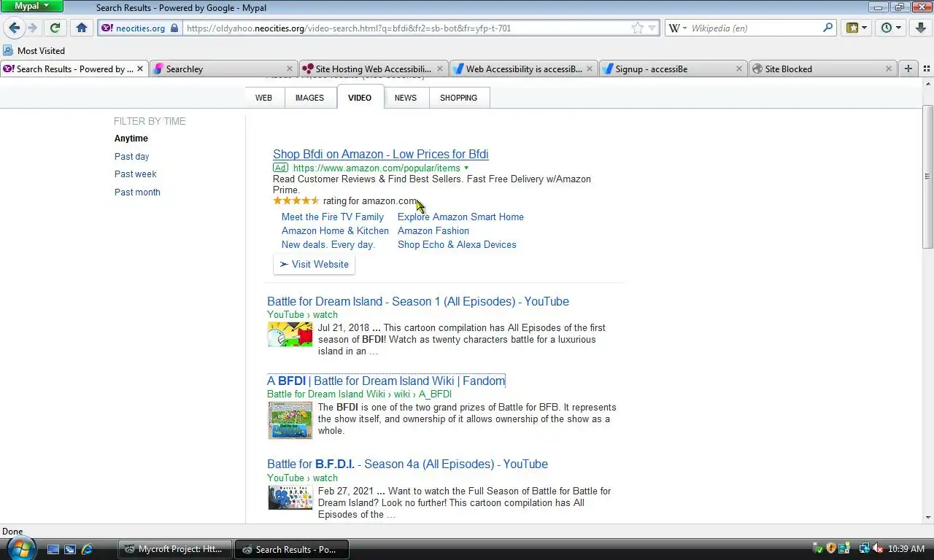
Task: Reload the current page
Action: click(x=55, y=28)
